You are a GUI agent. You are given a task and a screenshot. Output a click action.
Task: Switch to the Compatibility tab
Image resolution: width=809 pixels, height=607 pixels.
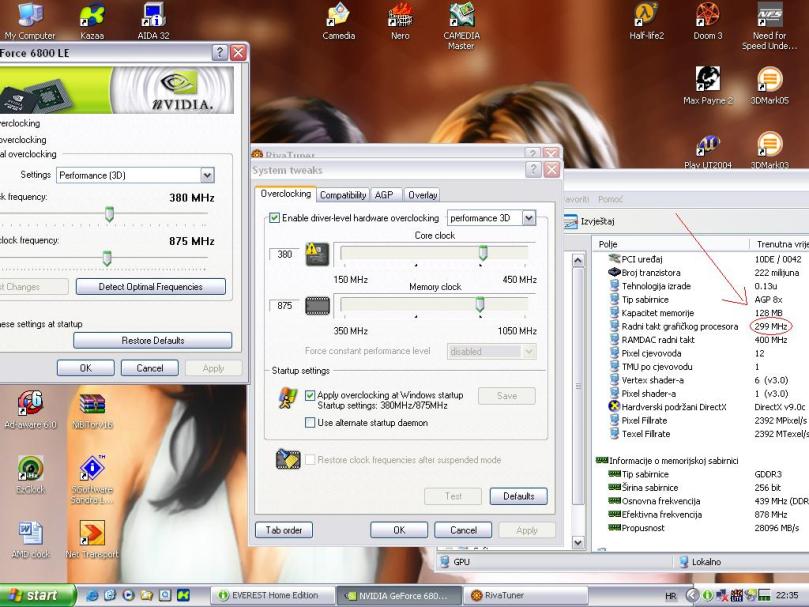tap(343, 195)
